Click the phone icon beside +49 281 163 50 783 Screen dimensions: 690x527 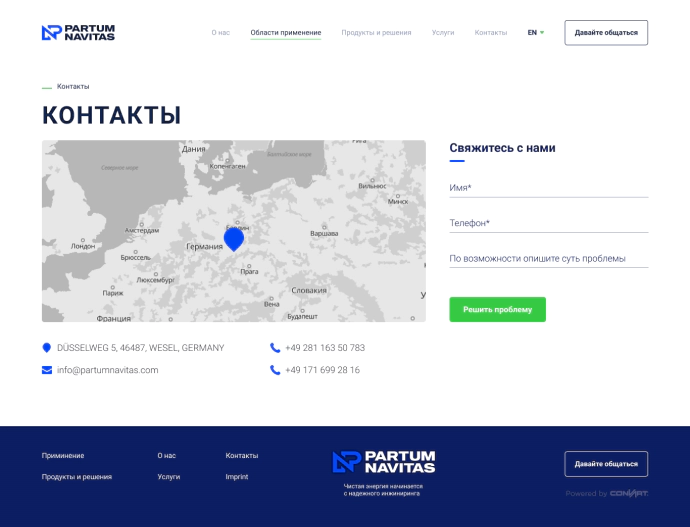pos(275,348)
